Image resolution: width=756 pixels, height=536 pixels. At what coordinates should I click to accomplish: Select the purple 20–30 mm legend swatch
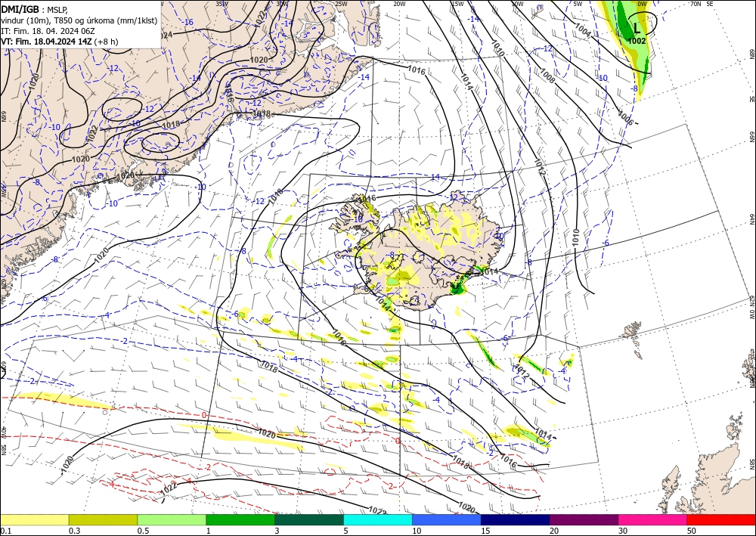(x=584, y=519)
